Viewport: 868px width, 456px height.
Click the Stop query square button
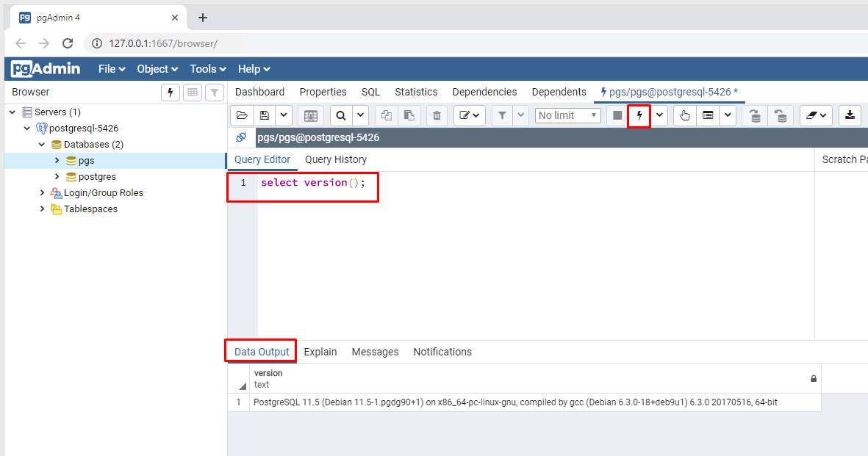(617, 115)
